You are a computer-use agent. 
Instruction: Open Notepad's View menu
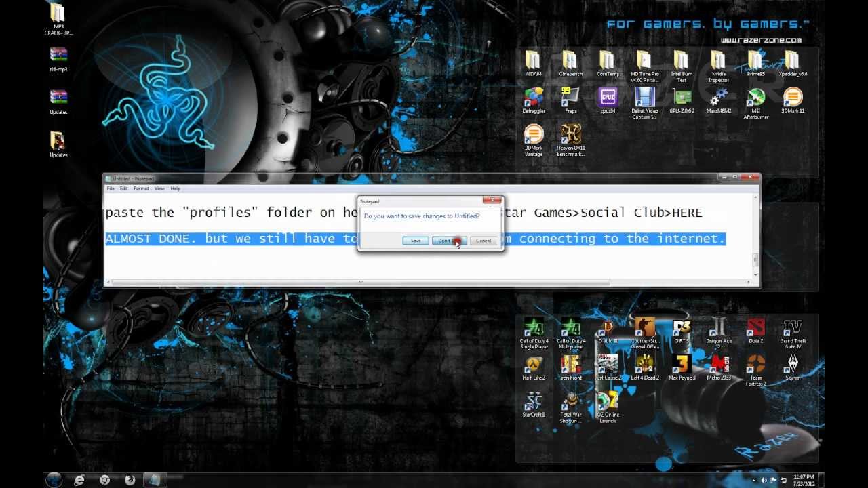pos(159,188)
